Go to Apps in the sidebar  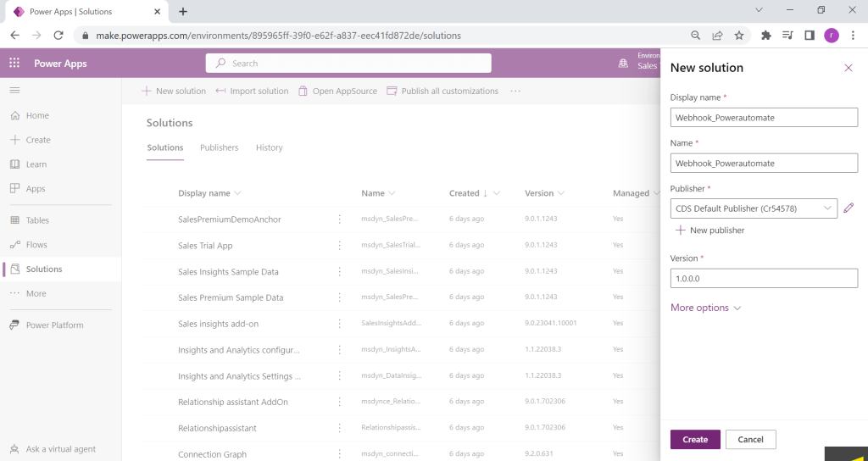[35, 189]
